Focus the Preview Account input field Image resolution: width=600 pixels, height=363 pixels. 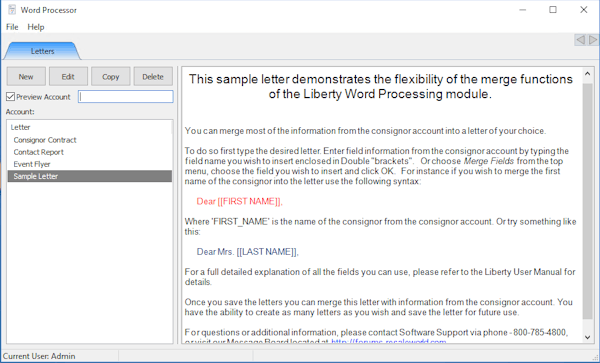[126, 96]
